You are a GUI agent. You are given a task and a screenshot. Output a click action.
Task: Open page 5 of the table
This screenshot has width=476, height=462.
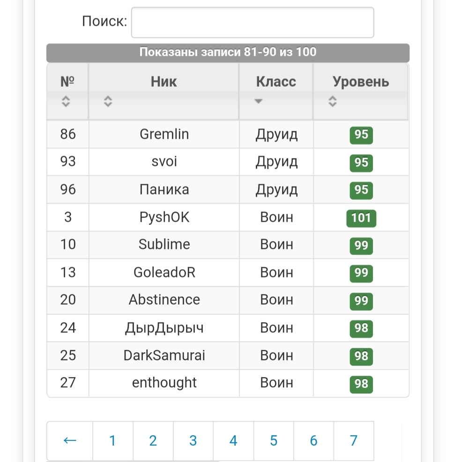click(x=274, y=440)
